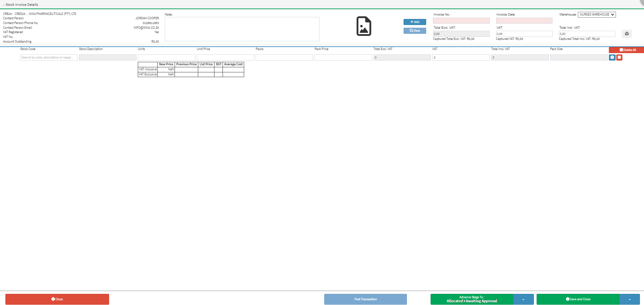Click the phone number '0126611853'

pyautogui.click(x=151, y=23)
